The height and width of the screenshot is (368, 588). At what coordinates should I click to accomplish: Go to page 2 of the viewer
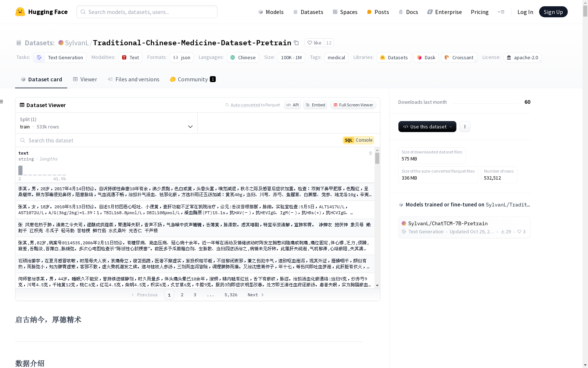tap(182, 295)
